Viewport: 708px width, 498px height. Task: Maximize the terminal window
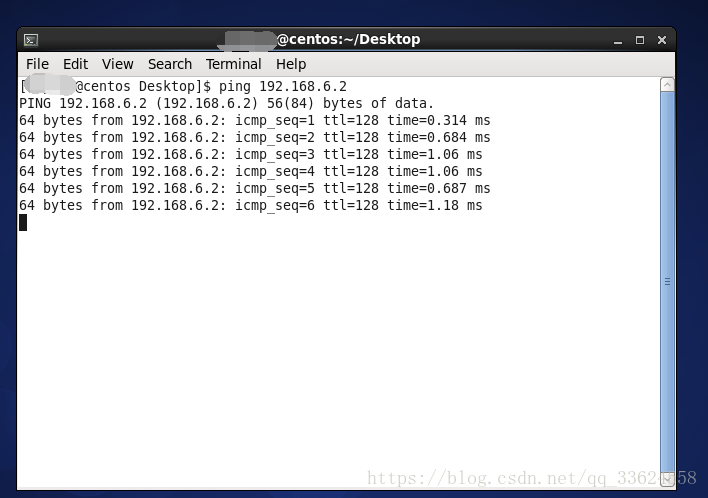(x=640, y=40)
